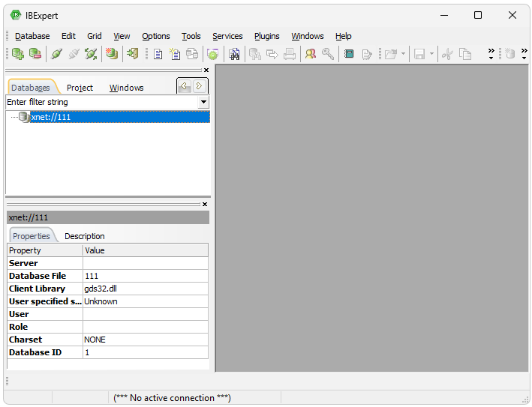532x407 pixels.
Task: Switch to the Project tab
Action: tap(80, 88)
